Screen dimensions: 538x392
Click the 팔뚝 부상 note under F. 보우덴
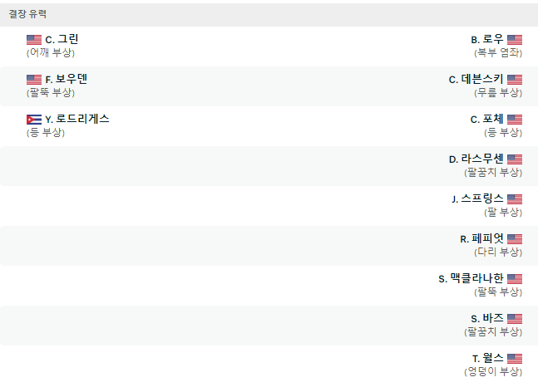pos(51,92)
